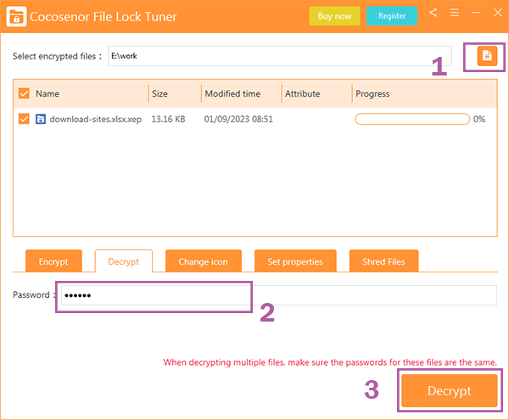This screenshot has width=509, height=420.
Task: Click the download-sites.xlsx.xep file icon
Action: click(41, 119)
